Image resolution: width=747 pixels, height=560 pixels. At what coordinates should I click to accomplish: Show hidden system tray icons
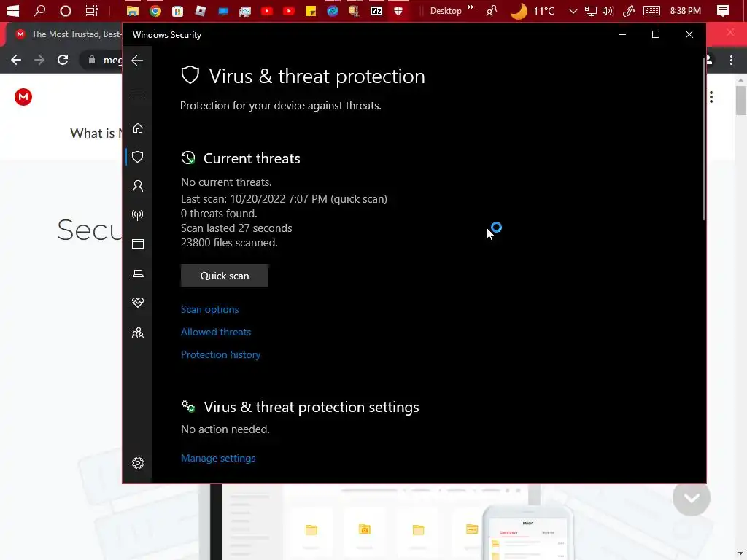tap(573, 11)
